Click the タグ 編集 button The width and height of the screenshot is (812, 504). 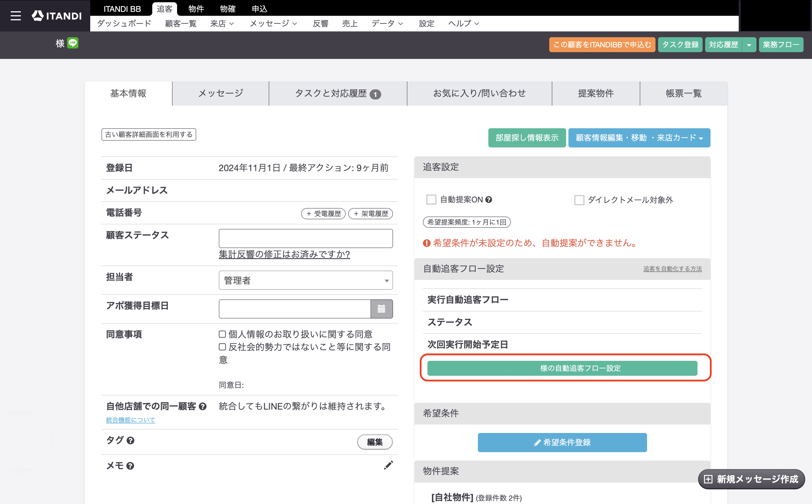coord(375,442)
